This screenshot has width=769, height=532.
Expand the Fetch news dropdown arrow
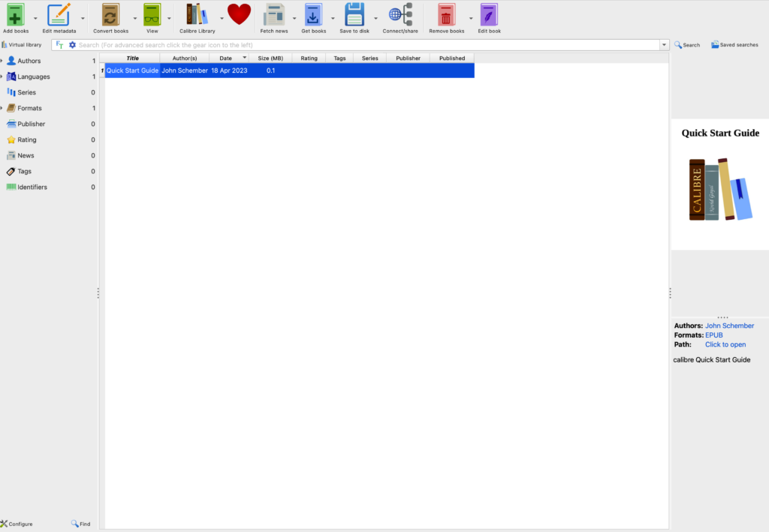pyautogui.click(x=294, y=19)
